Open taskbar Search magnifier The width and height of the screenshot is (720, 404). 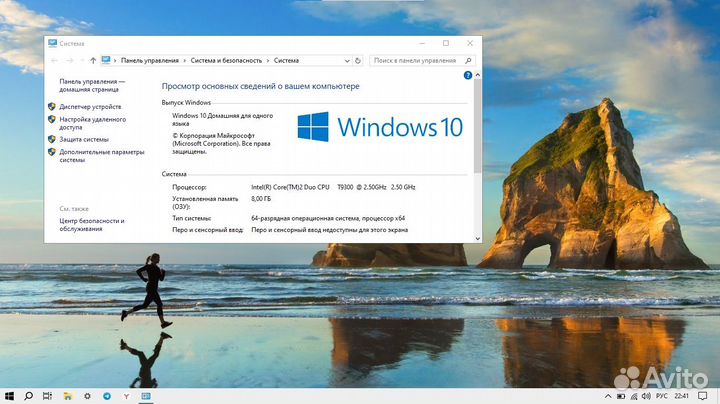click(x=29, y=396)
